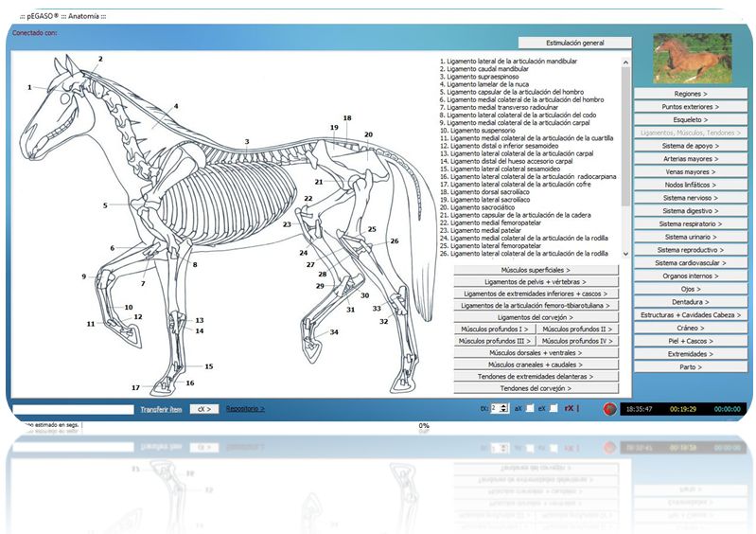Viewport: 756px width, 534px height.
Task: Tick the eX checkbox
Action: (x=554, y=409)
